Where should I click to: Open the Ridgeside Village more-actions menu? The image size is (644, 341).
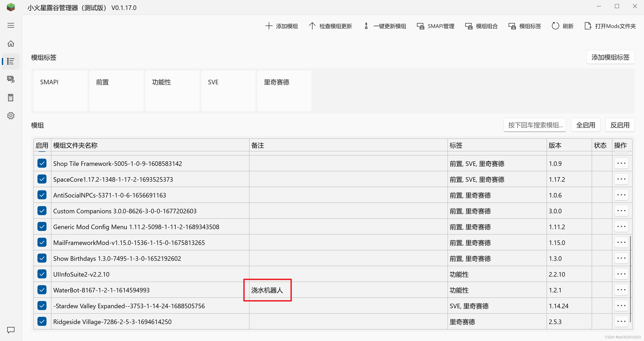(x=621, y=322)
